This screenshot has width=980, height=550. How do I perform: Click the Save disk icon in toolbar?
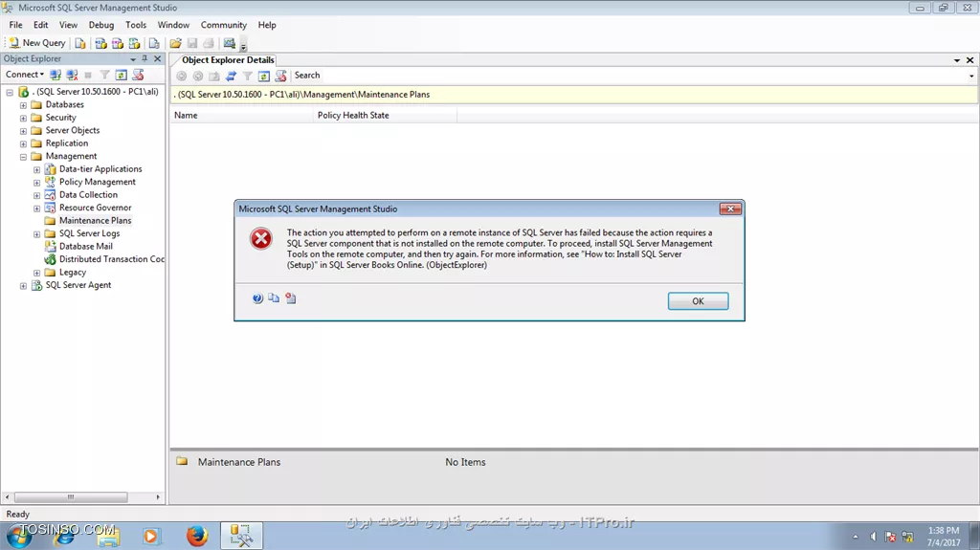(x=192, y=43)
